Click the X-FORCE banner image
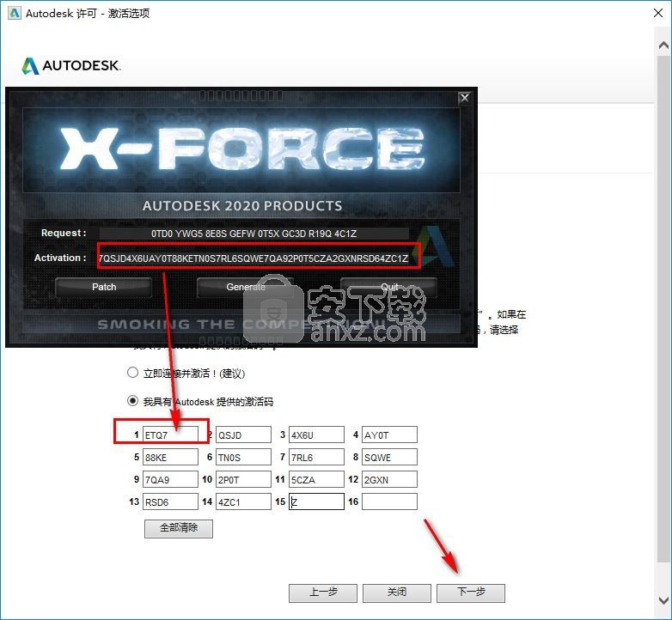 point(241,150)
